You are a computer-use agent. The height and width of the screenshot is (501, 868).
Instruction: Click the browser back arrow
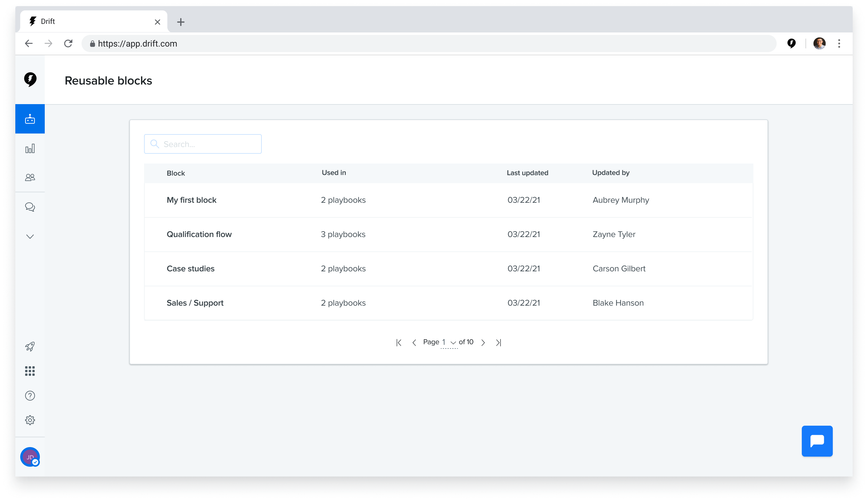[x=29, y=43]
